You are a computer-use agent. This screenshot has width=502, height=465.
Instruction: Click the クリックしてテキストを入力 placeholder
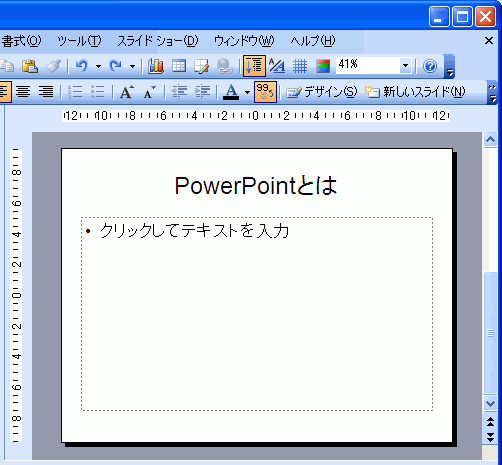(x=194, y=231)
